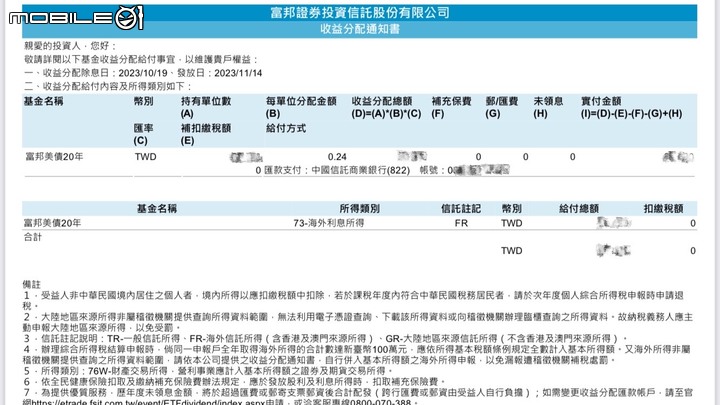Select the 補充保費 (F) column header
Image resolution: width=720 pixels, height=405 pixels.
pyautogui.click(x=451, y=107)
